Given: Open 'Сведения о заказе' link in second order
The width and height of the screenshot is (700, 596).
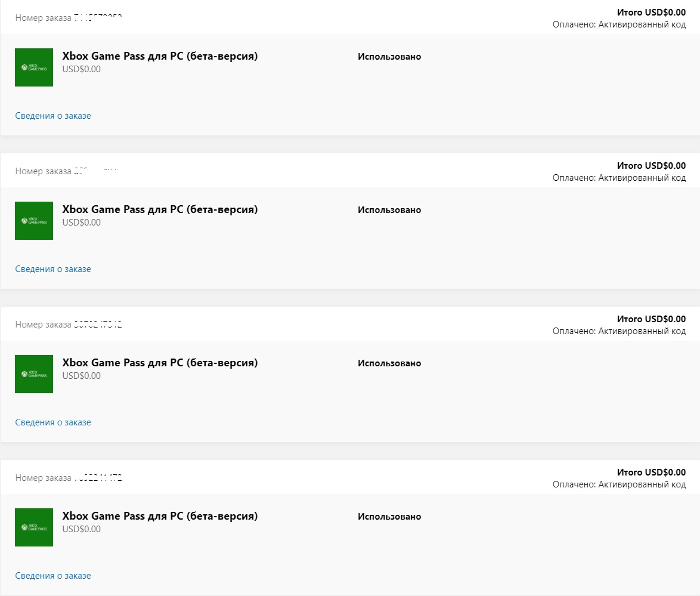Looking at the screenshot, I should tap(53, 269).
